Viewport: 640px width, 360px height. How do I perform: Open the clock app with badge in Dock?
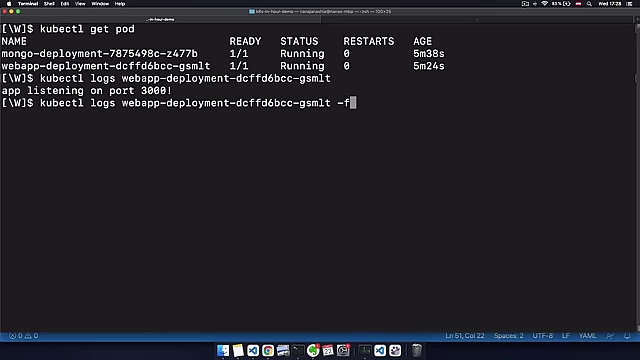[343, 350]
